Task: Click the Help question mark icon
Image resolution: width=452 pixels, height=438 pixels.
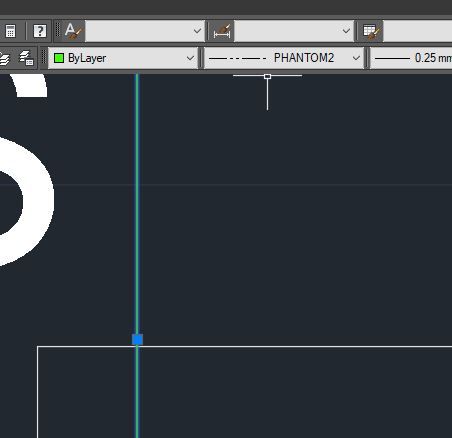Action: pyautogui.click(x=40, y=31)
